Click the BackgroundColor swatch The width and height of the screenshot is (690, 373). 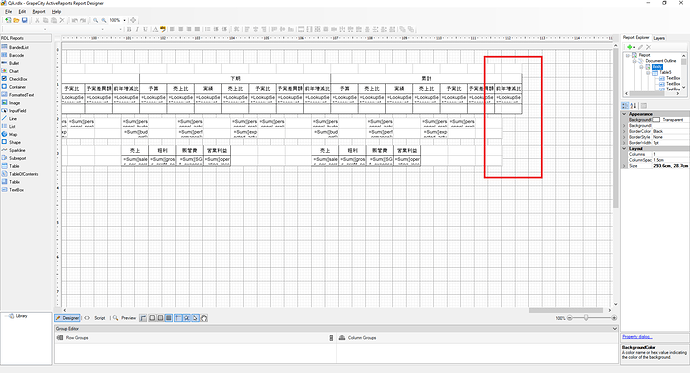click(656, 120)
